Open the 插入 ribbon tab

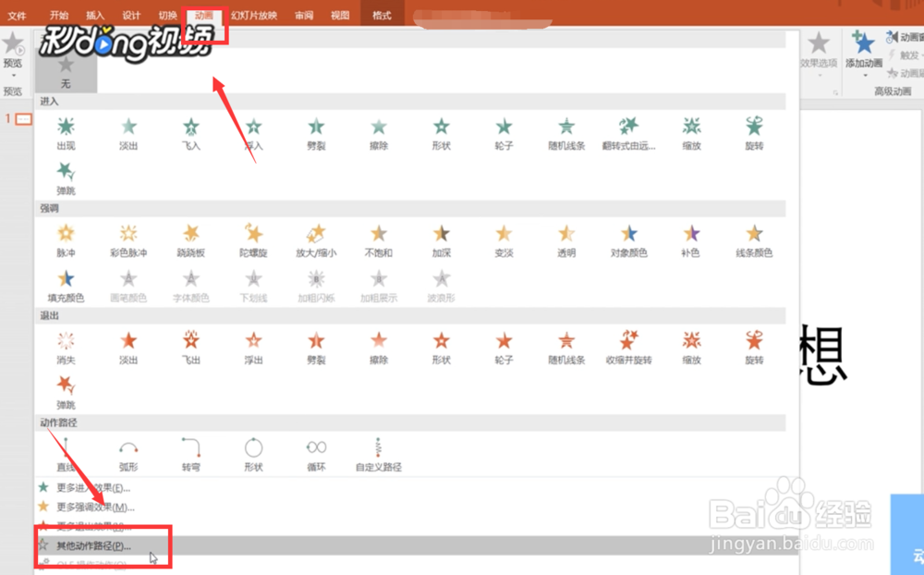[x=95, y=16]
